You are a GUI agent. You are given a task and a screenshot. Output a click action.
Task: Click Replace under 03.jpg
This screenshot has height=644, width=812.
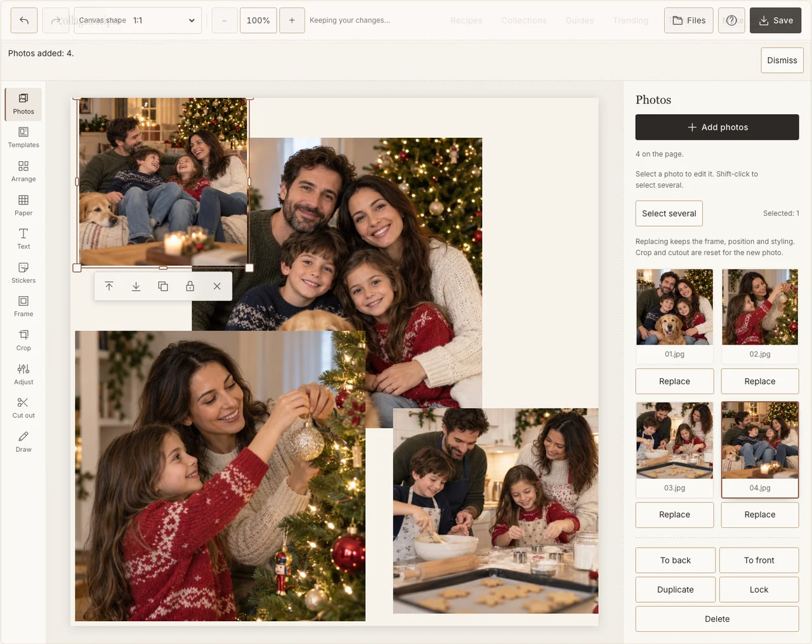point(675,515)
